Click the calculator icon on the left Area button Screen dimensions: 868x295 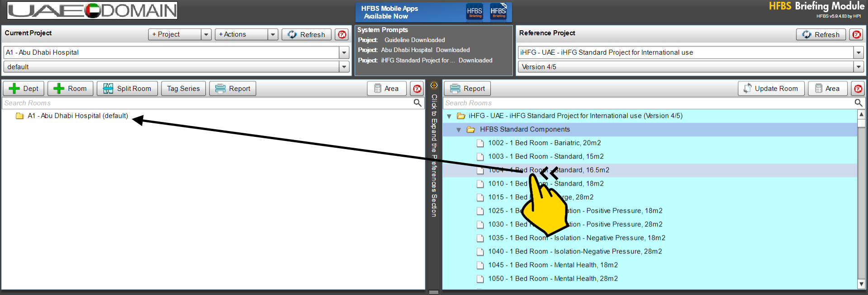point(378,89)
